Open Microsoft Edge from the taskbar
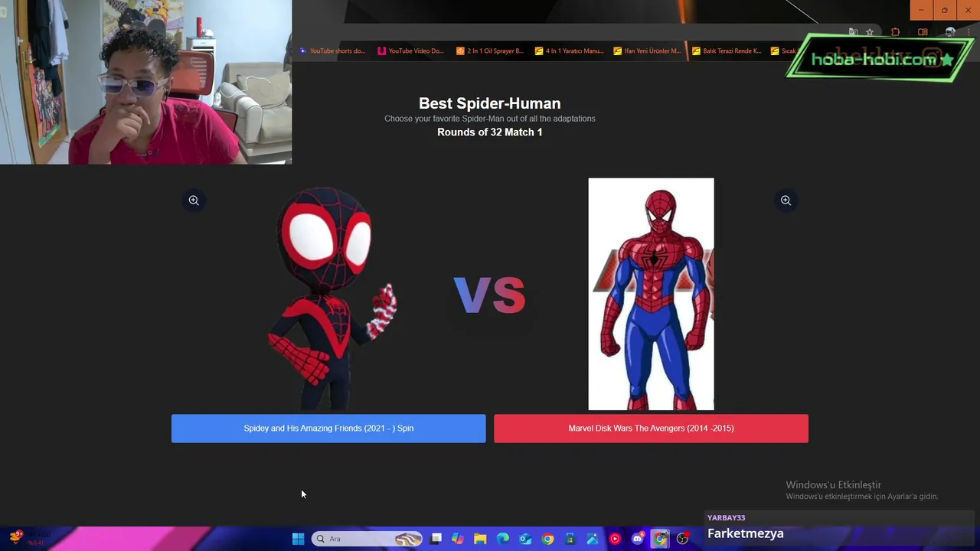This screenshot has width=980, height=551. click(x=503, y=539)
